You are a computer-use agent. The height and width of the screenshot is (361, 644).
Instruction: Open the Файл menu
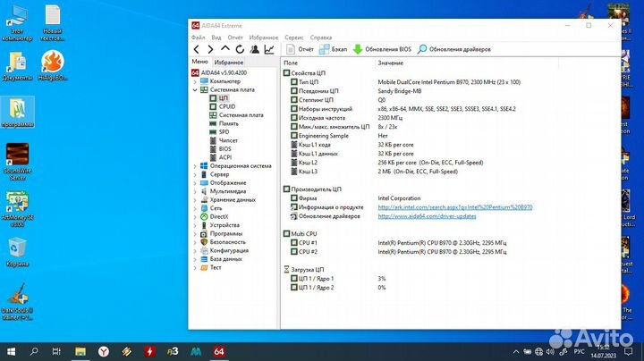(198, 38)
